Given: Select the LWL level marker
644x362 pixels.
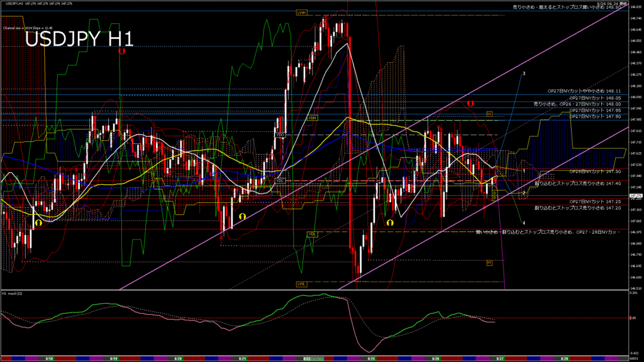Looking at the screenshot, I should [301, 284].
